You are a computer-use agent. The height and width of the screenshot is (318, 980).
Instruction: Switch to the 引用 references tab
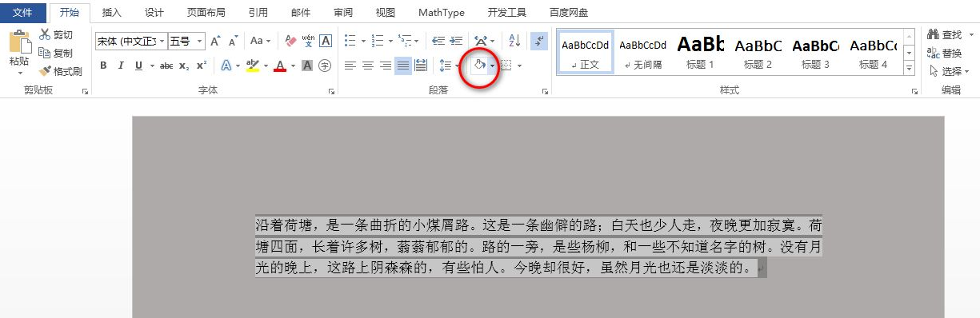[x=258, y=12]
